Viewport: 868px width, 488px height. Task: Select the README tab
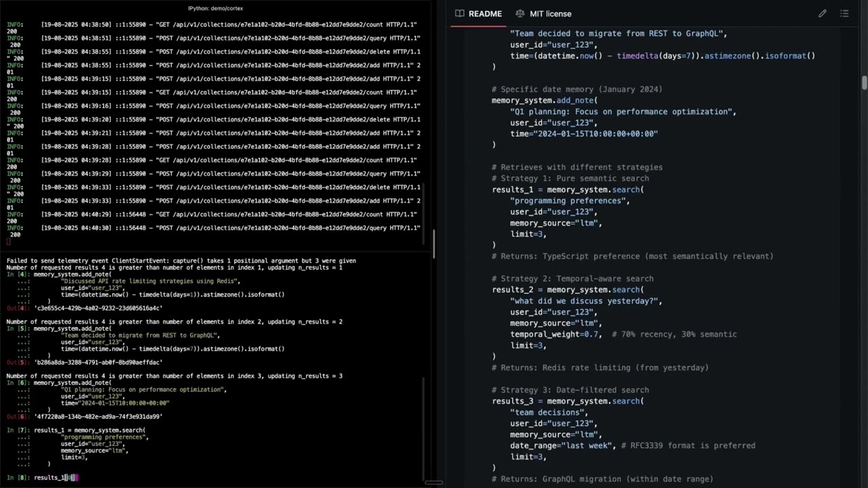[x=485, y=14]
